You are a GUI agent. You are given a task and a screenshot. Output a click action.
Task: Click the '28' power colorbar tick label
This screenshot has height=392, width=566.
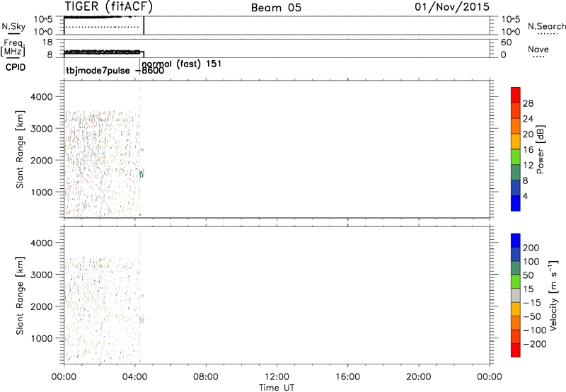point(528,103)
